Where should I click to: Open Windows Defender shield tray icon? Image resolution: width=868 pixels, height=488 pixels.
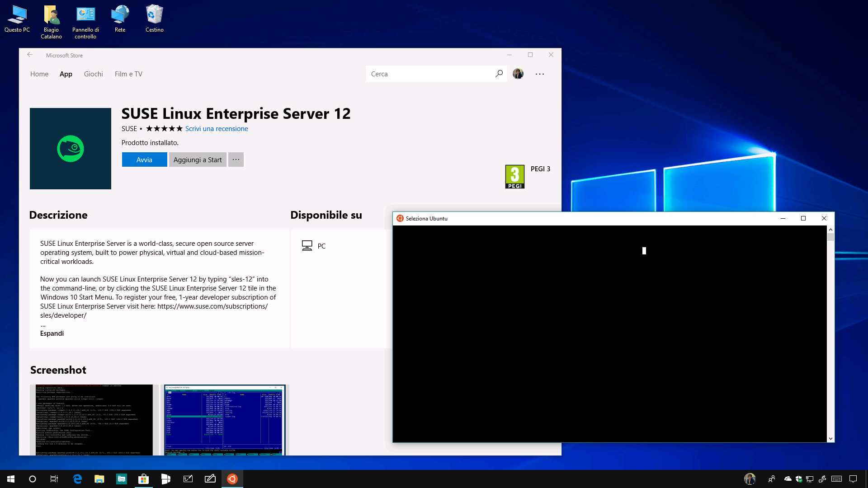click(799, 479)
